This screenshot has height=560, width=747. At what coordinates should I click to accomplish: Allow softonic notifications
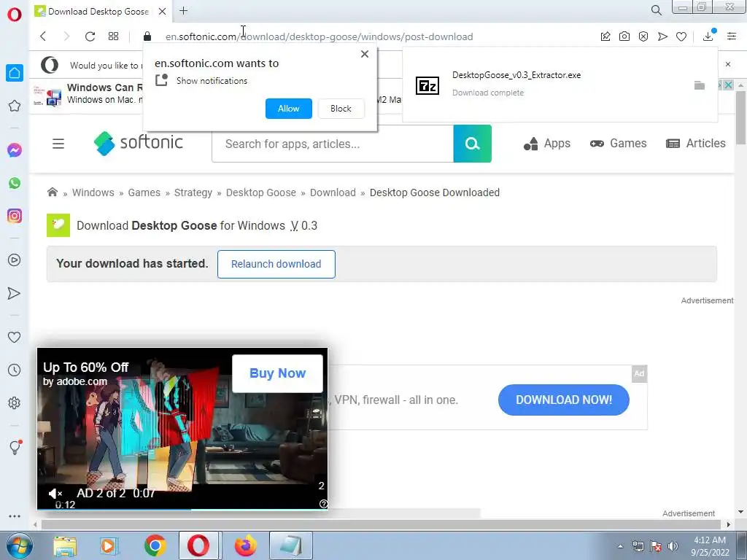coord(289,109)
